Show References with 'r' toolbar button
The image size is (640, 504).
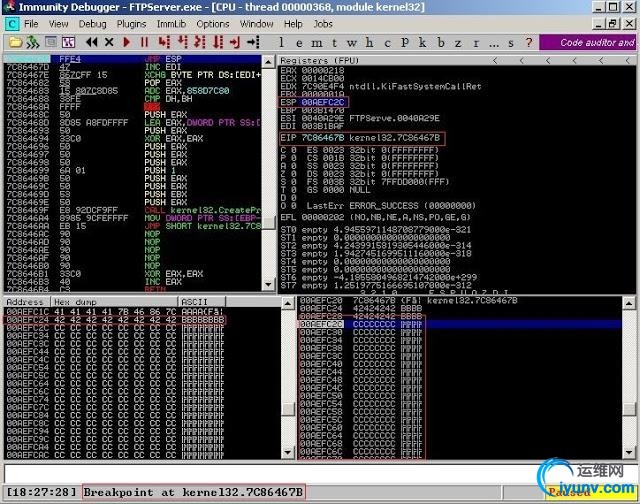476,42
